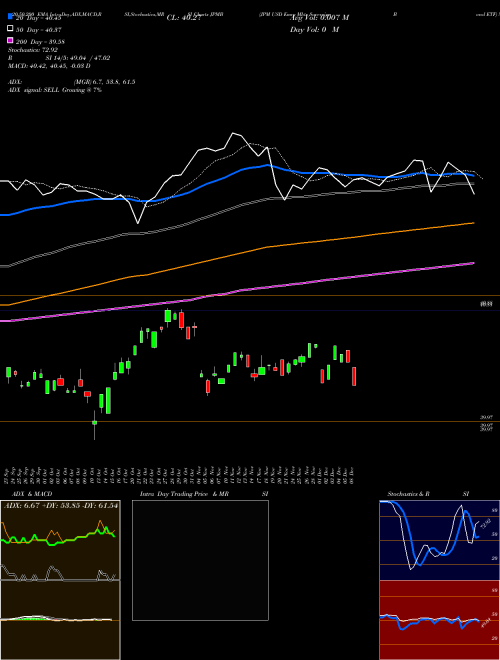The width and height of the screenshot is (500, 660).
Task: Open the red RSI chart panel
Action: [x=439, y=620]
